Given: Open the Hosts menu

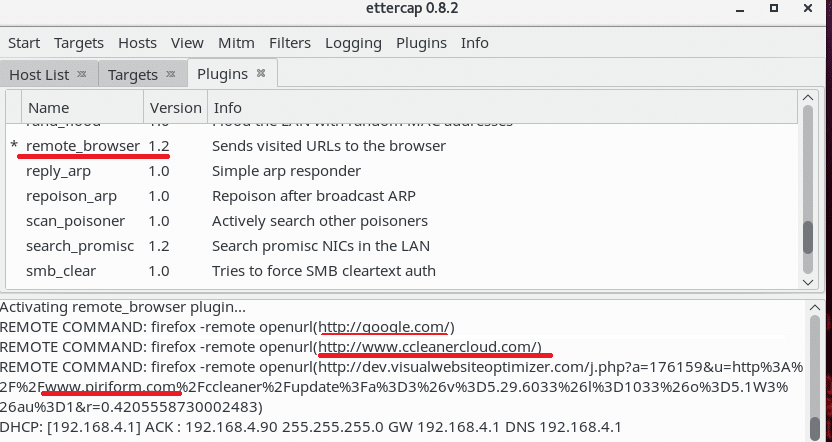Looking at the screenshot, I should 137,43.
